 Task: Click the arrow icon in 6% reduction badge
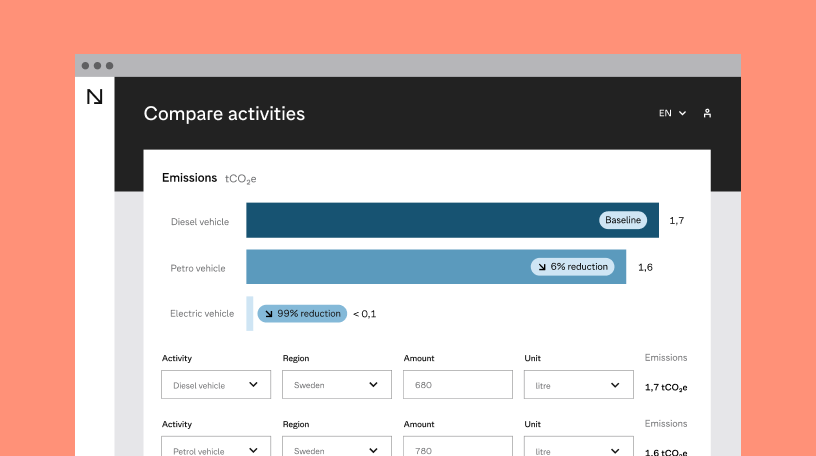pyautogui.click(x=542, y=267)
